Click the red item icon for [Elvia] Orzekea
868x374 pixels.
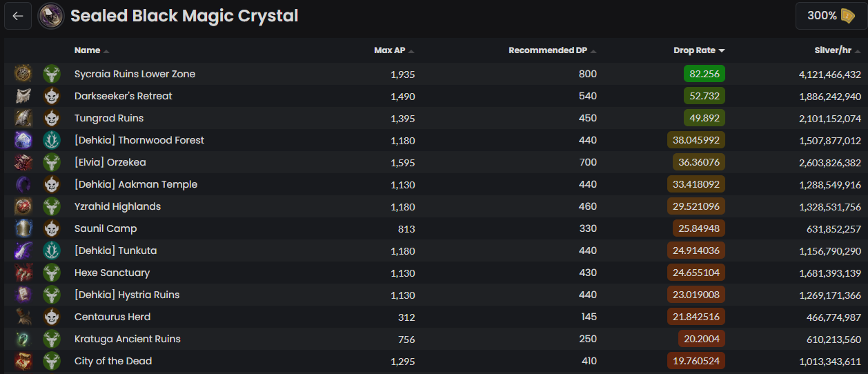click(23, 162)
